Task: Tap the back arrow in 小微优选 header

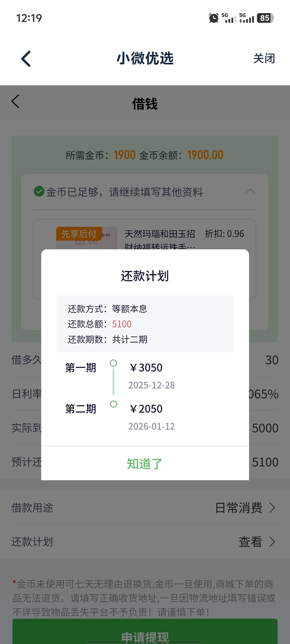Action: pyautogui.click(x=26, y=59)
